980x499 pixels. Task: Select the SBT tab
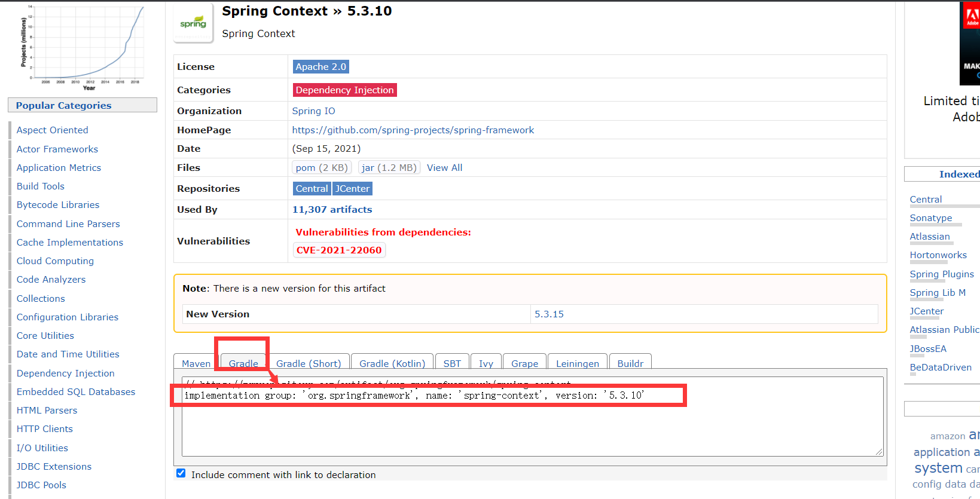click(x=452, y=363)
